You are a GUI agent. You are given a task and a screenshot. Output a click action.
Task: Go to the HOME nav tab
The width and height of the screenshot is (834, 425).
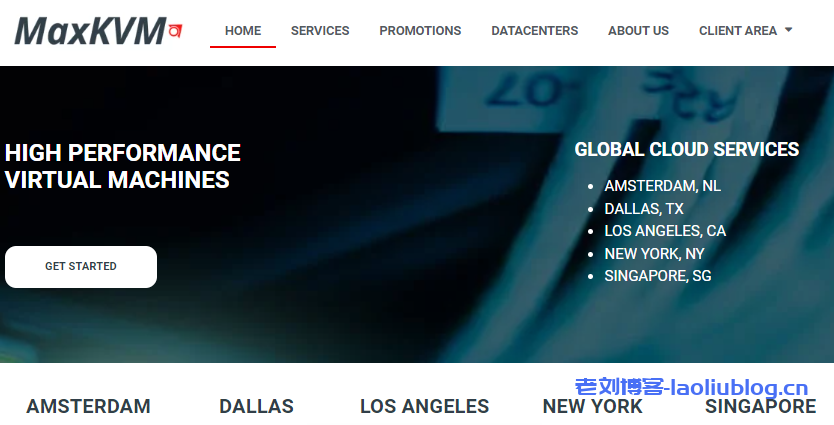point(243,31)
